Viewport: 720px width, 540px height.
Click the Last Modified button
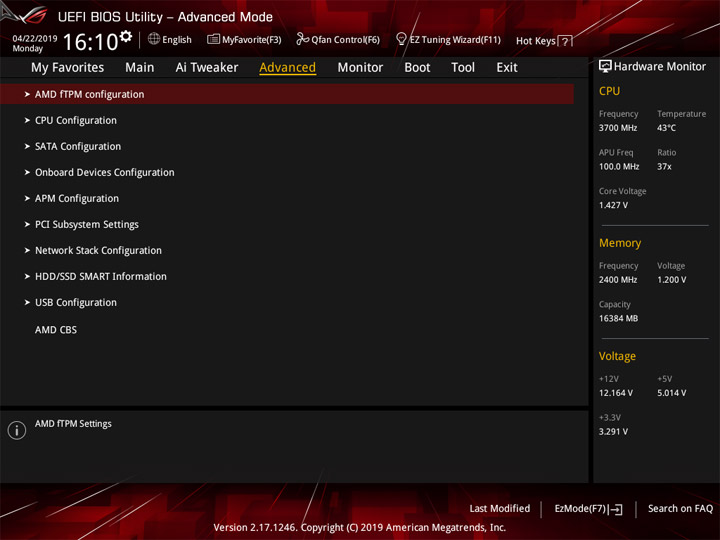pos(500,509)
